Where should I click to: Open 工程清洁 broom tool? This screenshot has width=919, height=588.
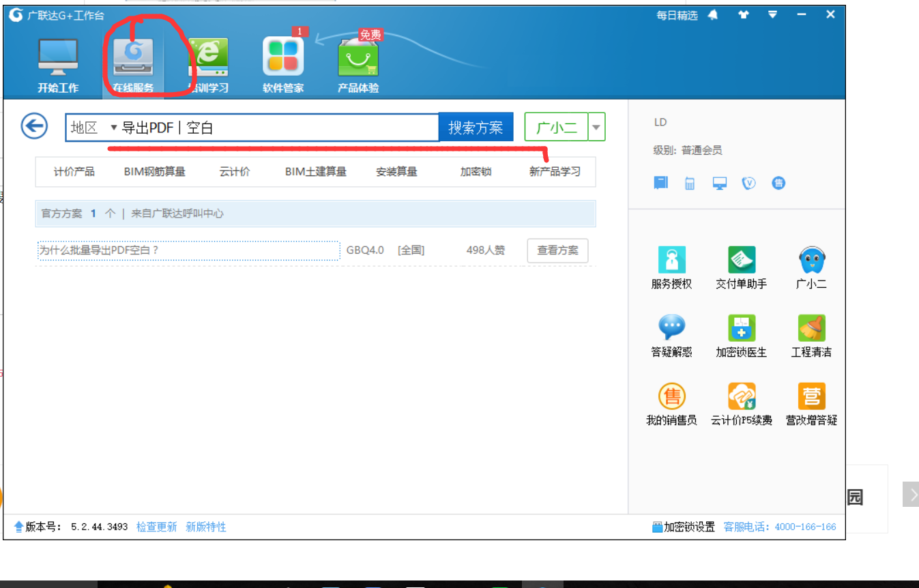pos(812,336)
